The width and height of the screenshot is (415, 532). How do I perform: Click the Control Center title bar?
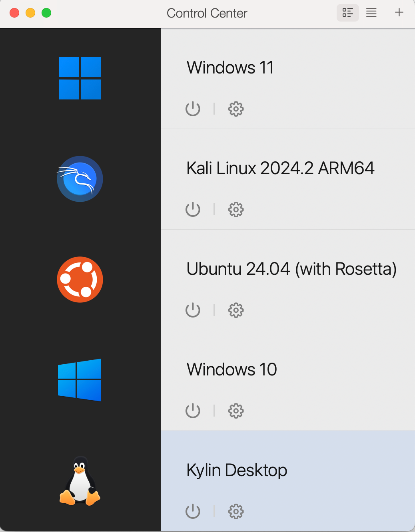tap(207, 13)
